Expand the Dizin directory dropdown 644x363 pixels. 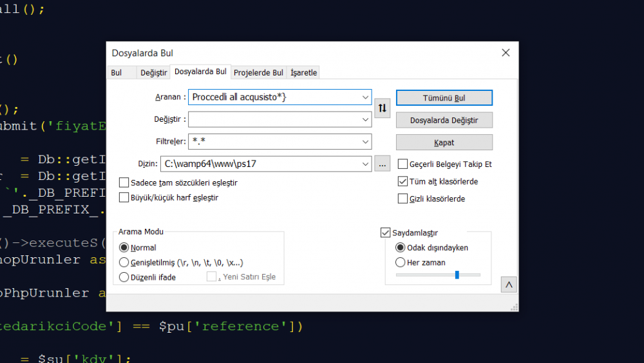click(365, 164)
